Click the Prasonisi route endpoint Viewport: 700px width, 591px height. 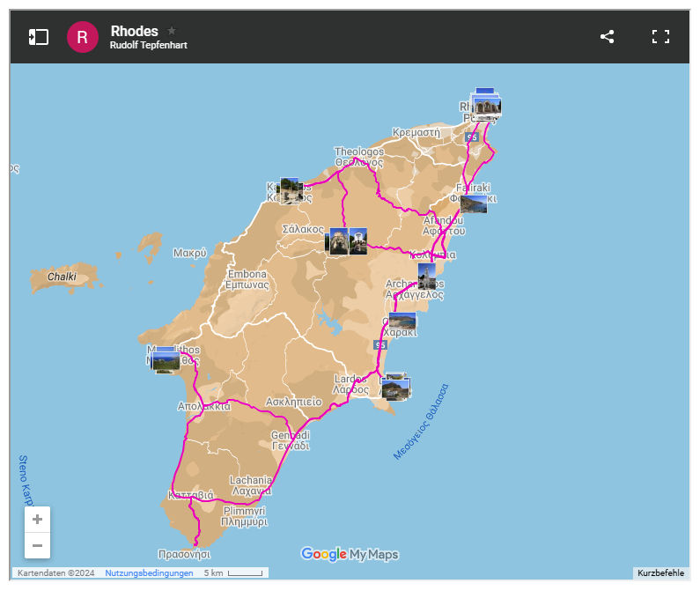pyautogui.click(x=195, y=543)
